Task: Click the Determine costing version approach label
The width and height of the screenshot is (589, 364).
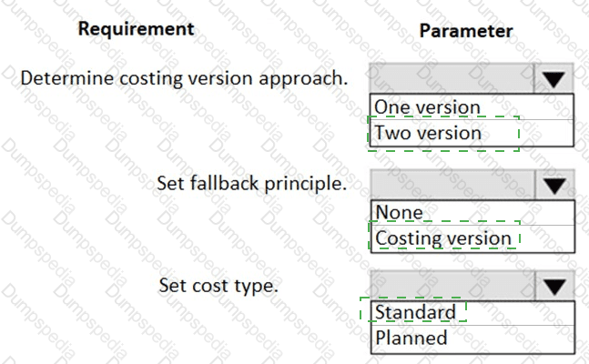Action: (x=184, y=77)
